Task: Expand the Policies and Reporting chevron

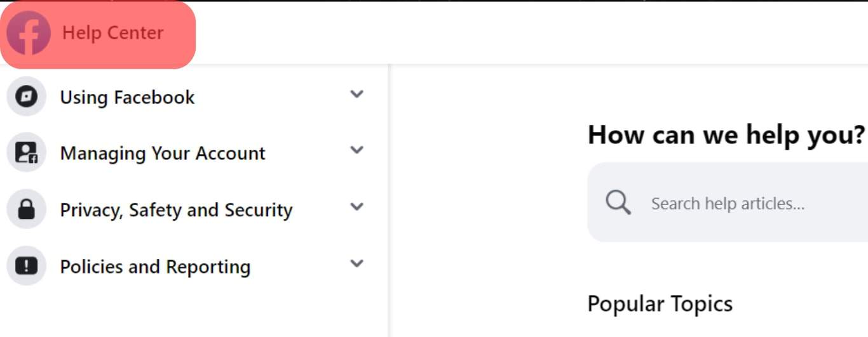Action: click(x=357, y=263)
